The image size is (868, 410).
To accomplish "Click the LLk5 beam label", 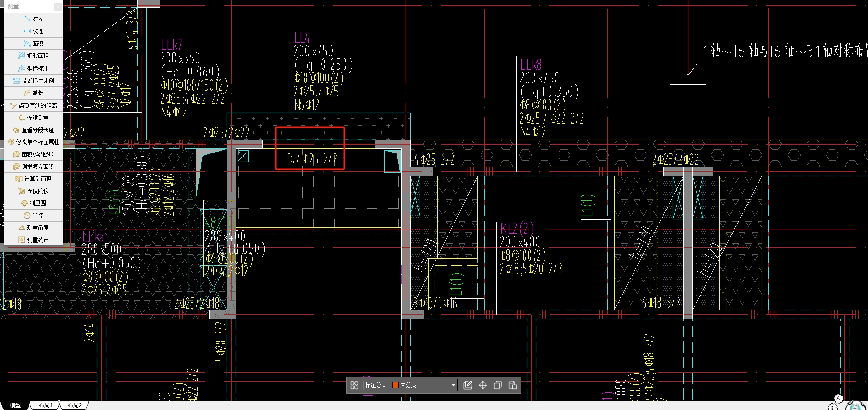I will (x=93, y=236).
